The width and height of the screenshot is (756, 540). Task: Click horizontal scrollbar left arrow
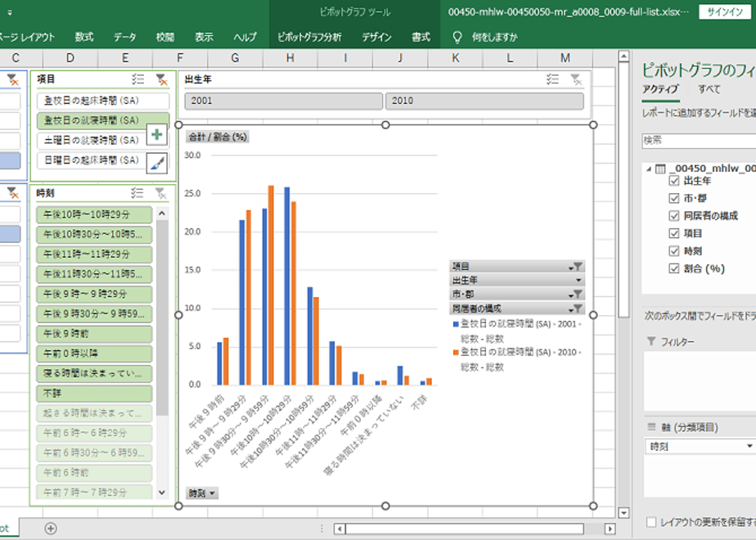coord(340,529)
